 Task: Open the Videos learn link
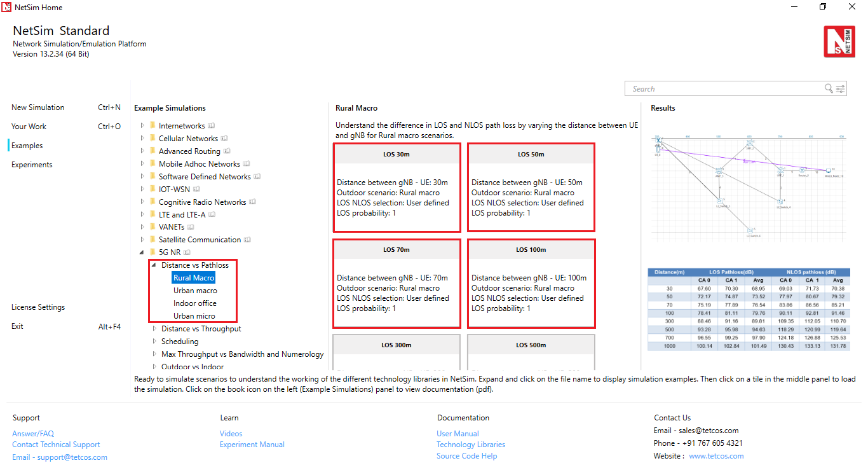pyautogui.click(x=231, y=434)
